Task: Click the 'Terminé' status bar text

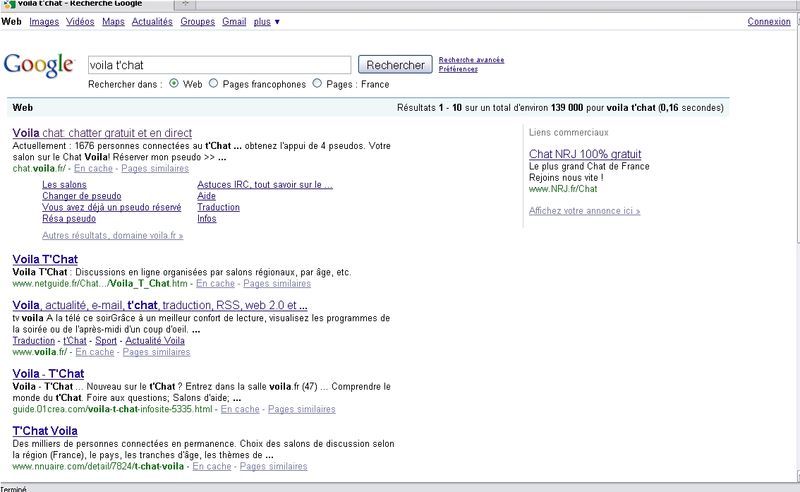Action: point(13,488)
